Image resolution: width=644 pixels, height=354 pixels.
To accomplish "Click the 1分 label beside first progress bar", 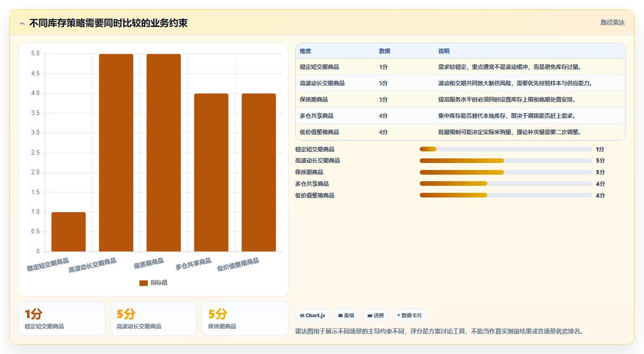I will (x=600, y=149).
